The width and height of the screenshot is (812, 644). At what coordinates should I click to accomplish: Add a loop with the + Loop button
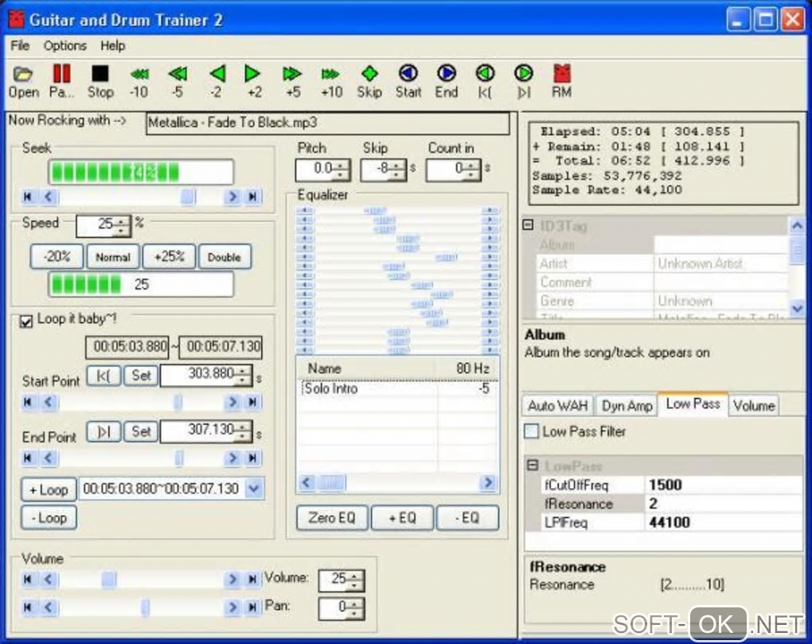(x=49, y=490)
